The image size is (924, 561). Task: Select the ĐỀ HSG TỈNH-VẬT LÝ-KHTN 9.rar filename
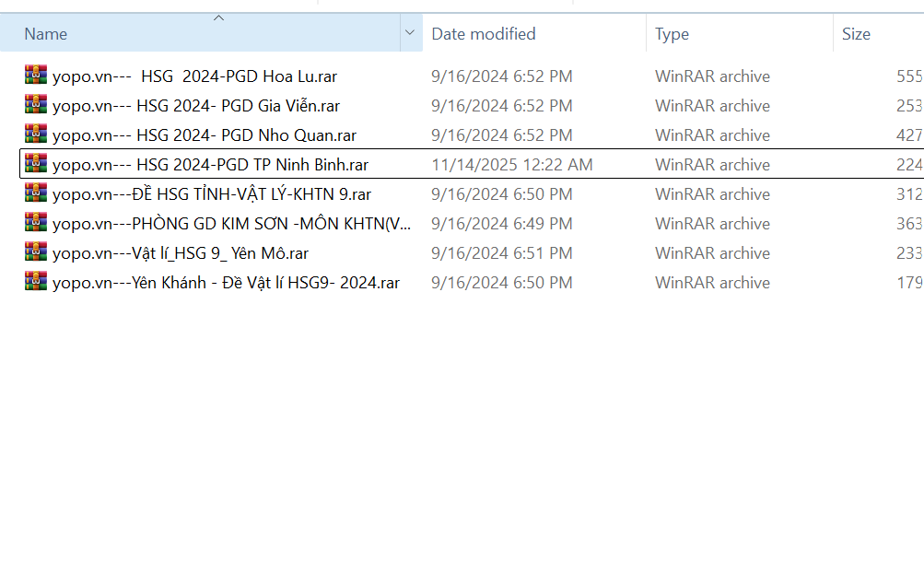point(212,194)
